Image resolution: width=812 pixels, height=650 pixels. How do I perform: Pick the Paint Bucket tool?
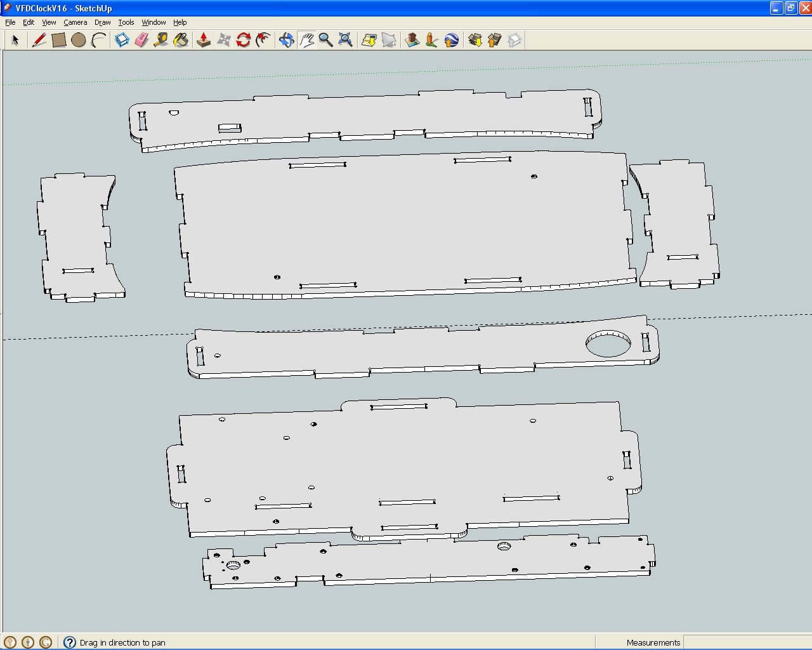[181, 40]
